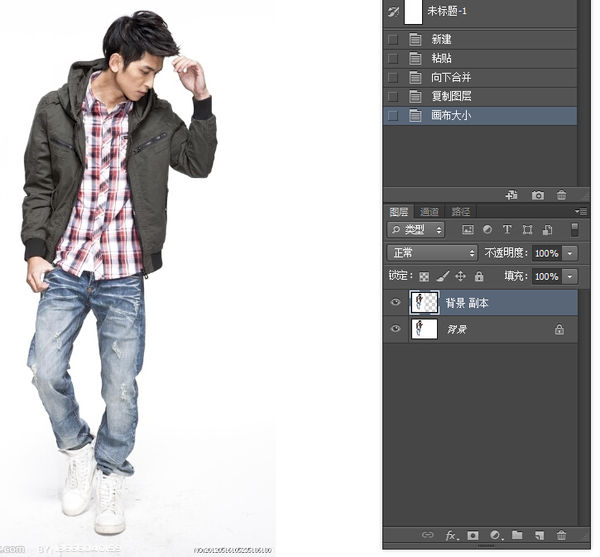Filter layers by pixel layers icon

[468, 230]
